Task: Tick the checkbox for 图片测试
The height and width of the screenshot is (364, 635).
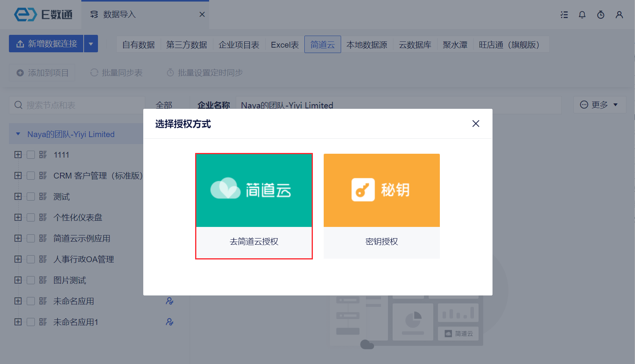Action: pos(31,280)
